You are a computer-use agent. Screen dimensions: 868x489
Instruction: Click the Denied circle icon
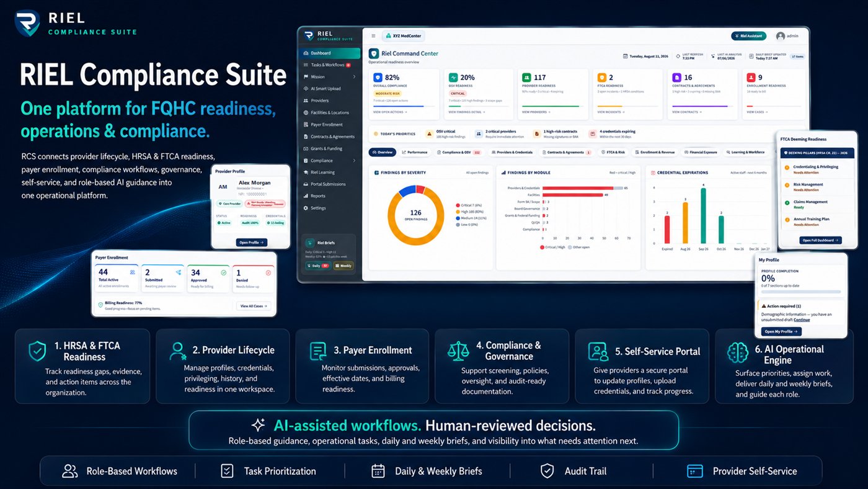coord(268,272)
